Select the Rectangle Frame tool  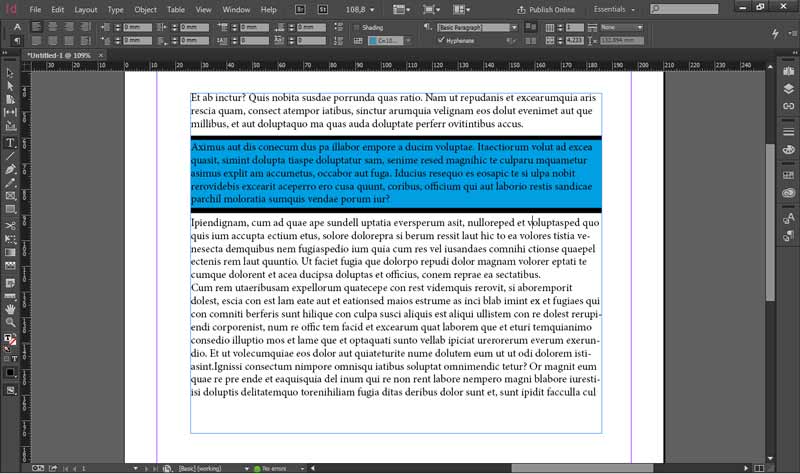(x=10, y=196)
